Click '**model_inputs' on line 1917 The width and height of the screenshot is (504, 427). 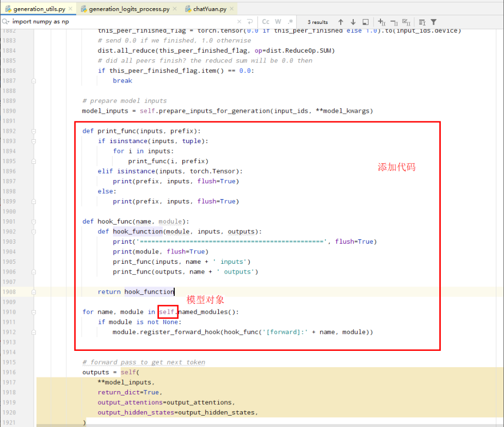[125, 382]
